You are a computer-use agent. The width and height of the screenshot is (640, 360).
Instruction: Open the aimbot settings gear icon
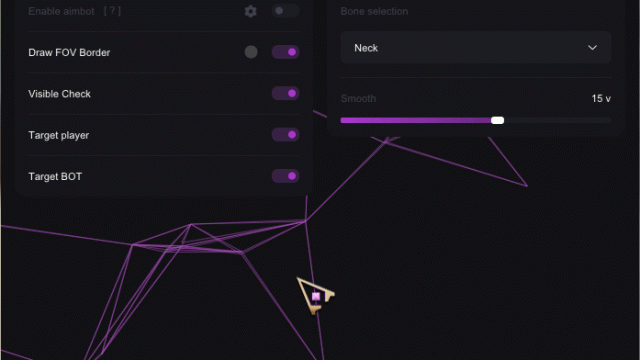point(251,11)
